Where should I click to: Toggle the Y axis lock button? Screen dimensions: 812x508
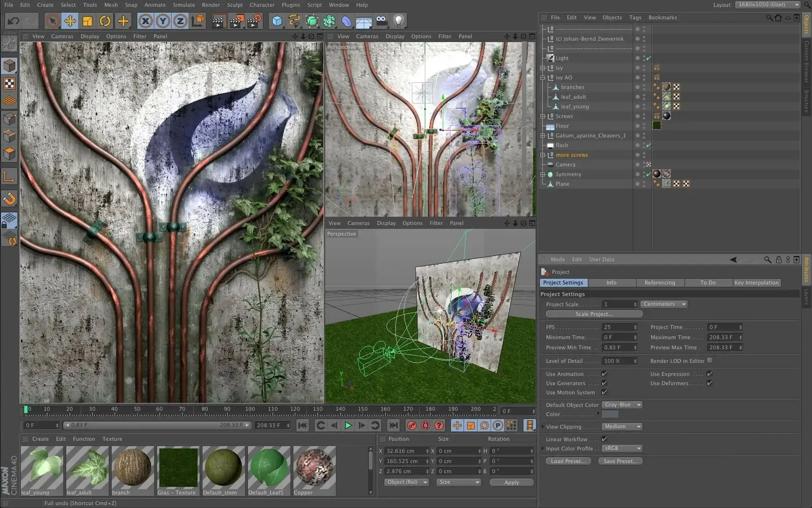click(x=163, y=21)
